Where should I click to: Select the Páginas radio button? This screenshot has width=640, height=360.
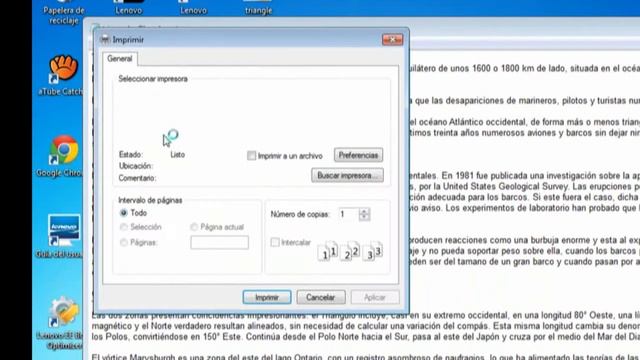coord(123,242)
